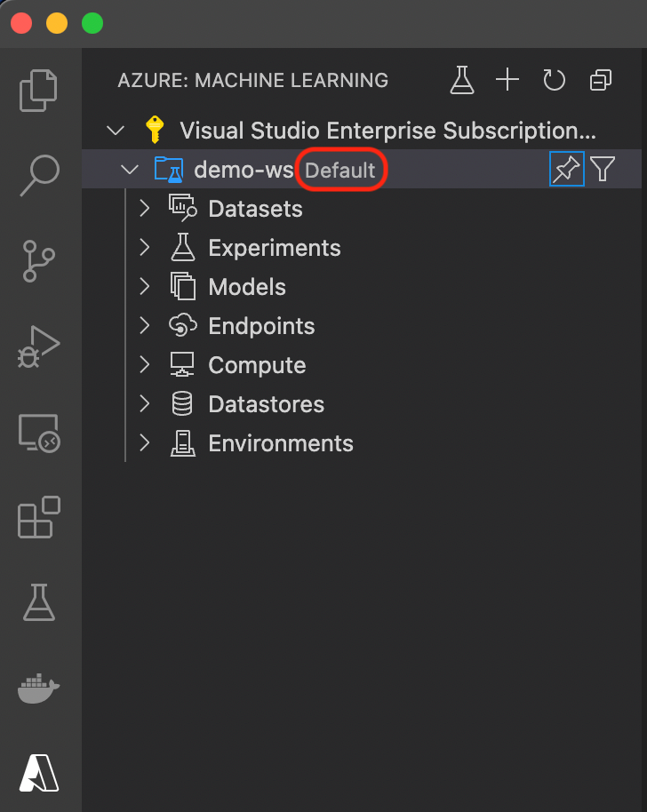
Task: Expand the Datasets node
Action: (x=145, y=209)
